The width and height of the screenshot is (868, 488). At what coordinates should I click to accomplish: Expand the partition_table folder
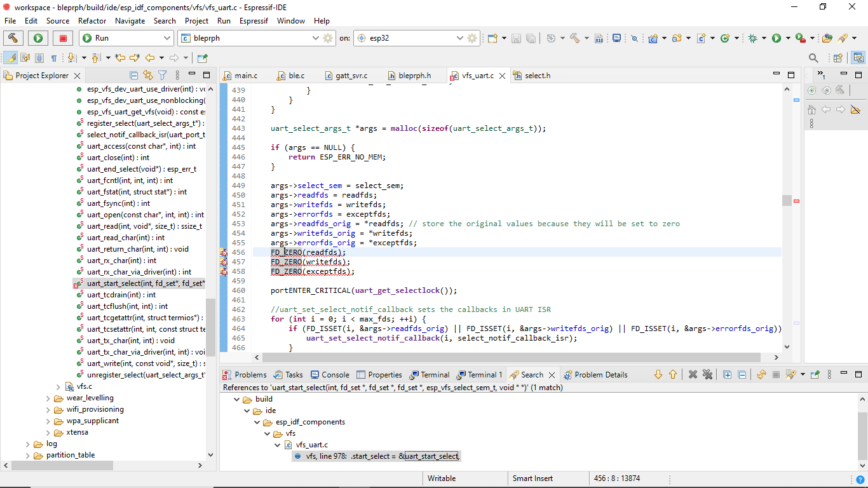click(x=28, y=455)
